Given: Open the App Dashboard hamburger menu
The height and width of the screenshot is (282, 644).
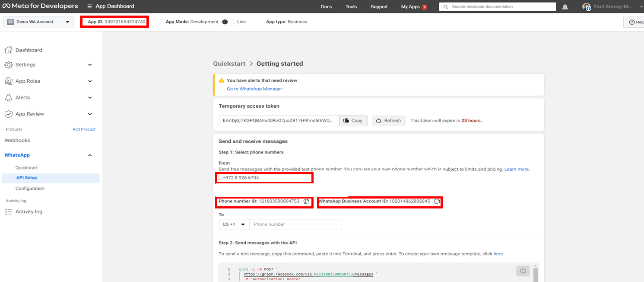Looking at the screenshot, I should pyautogui.click(x=89, y=6).
